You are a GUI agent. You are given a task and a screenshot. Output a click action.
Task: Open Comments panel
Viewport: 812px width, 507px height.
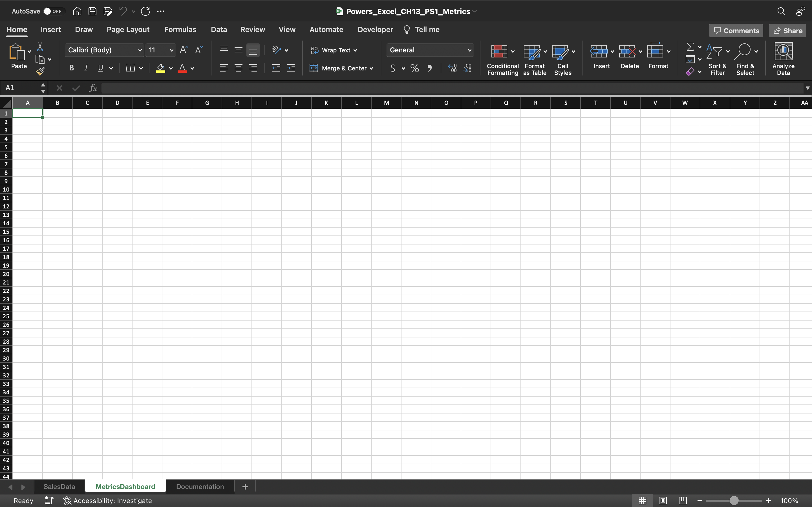[736, 30]
